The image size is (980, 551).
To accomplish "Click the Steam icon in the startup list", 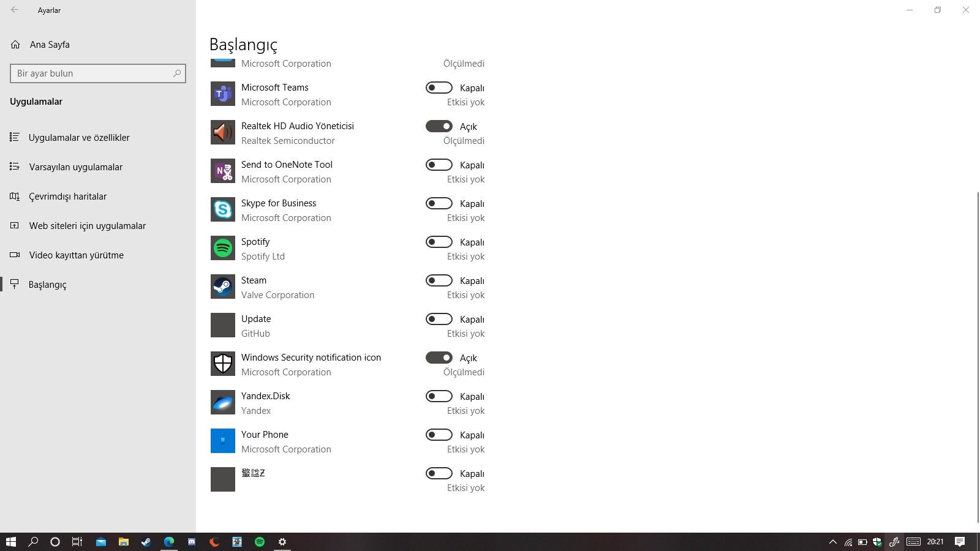I will [223, 287].
